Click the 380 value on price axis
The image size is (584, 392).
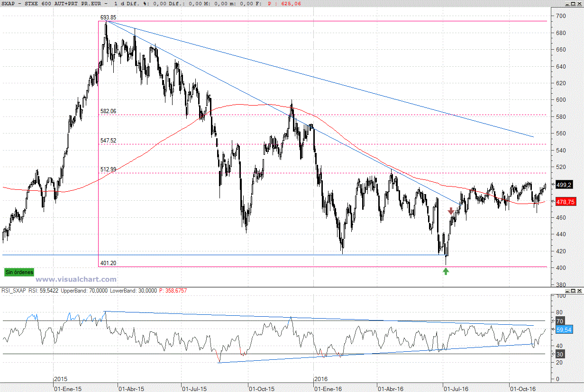point(561,285)
